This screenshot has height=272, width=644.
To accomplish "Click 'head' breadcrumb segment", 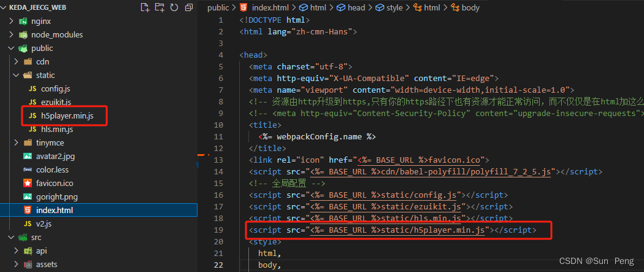I will tap(356, 7).
